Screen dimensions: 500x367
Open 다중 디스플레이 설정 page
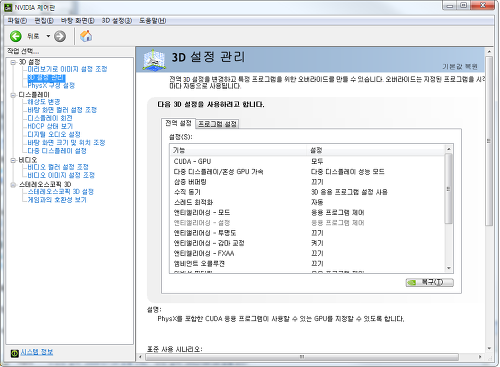[57, 151]
